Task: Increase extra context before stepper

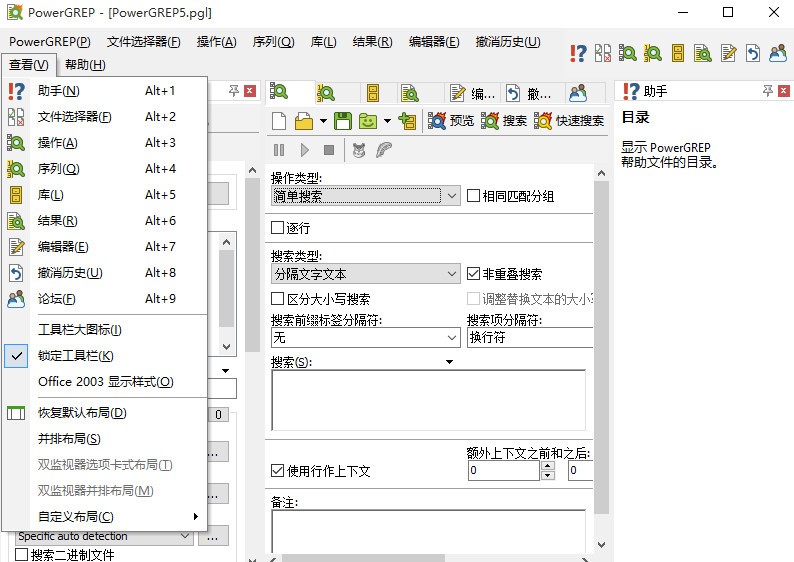Action: point(547,466)
